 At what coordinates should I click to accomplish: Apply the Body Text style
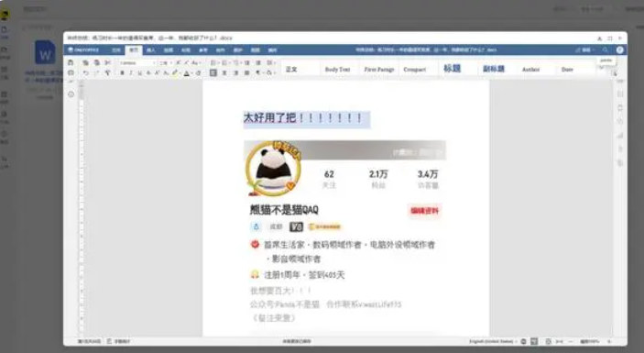coord(337,69)
